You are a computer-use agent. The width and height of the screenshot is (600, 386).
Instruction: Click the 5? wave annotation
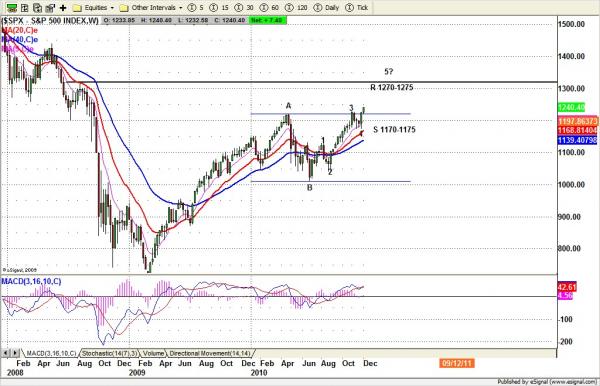388,72
